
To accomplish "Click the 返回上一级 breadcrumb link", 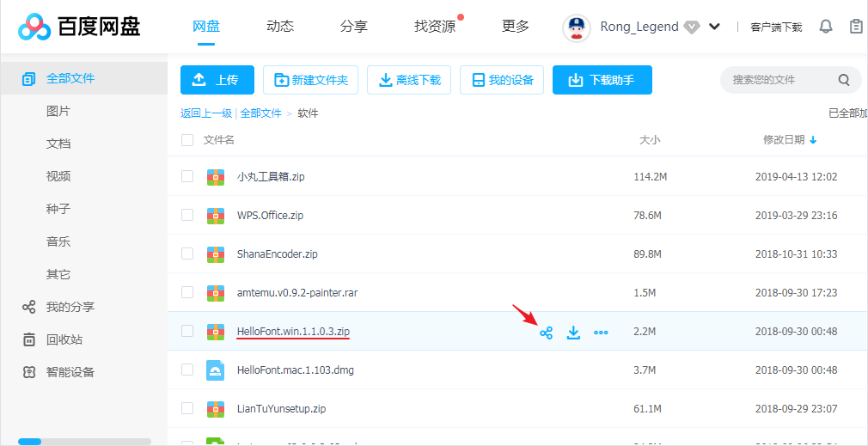I will click(206, 113).
